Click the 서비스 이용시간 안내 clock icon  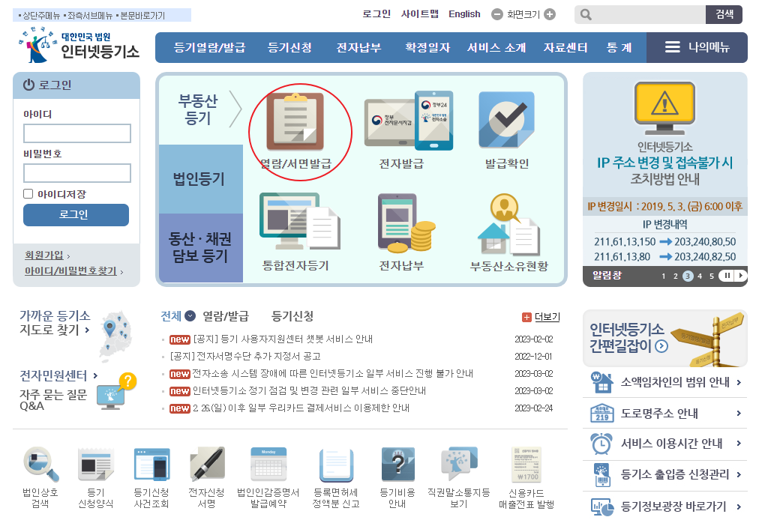(x=601, y=444)
